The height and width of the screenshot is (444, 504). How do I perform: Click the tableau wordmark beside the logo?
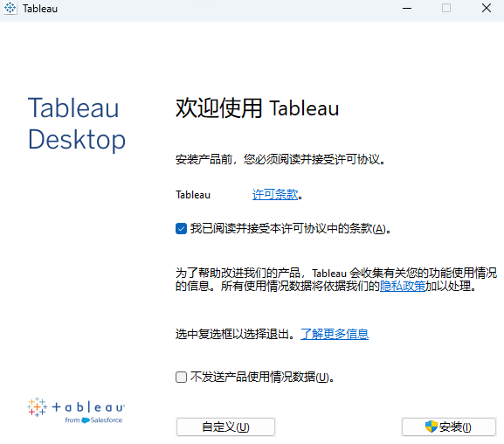[x=88, y=407]
